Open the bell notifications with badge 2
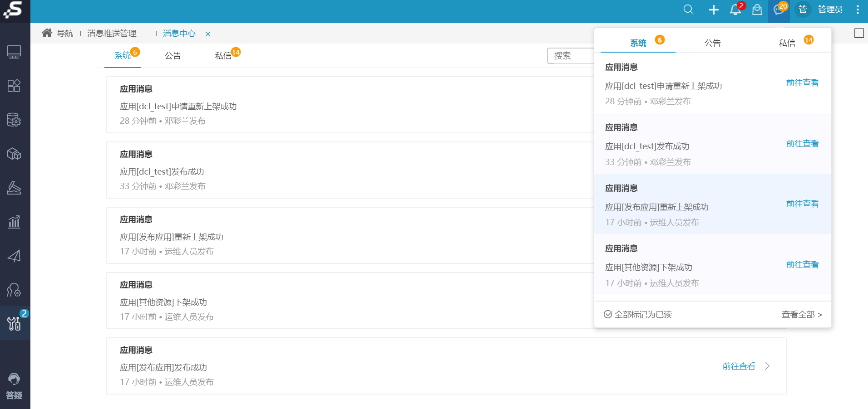Screen dimensions: 868x409 click(735, 10)
